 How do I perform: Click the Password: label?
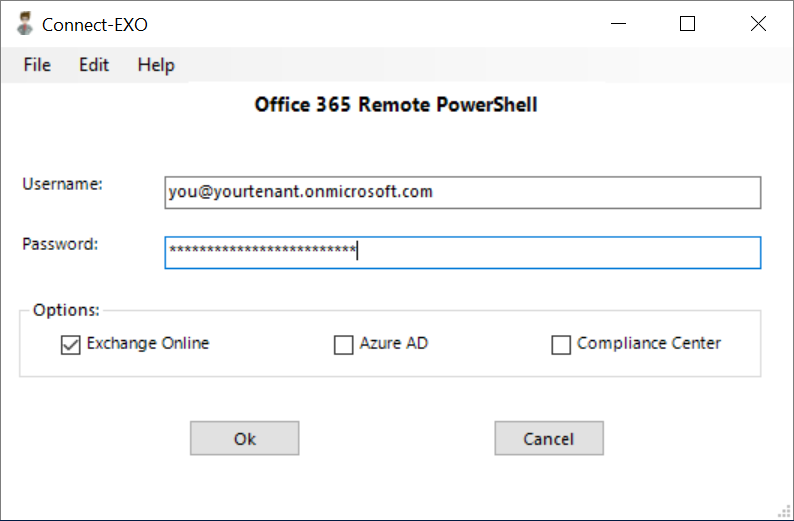[x=60, y=244]
